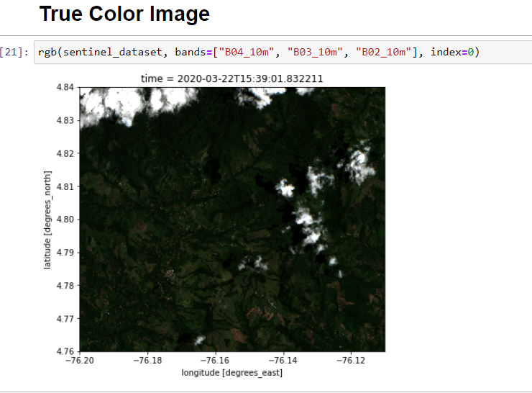This screenshot has width=532, height=393.
Task: Click the plot title time = 2020-03-22T15:39:01.832211
Action: (x=231, y=78)
